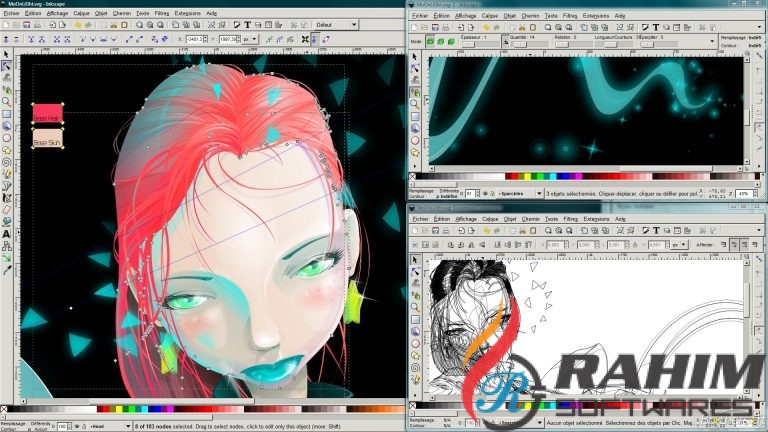Toggle third spray mode button in top-right window

point(452,42)
